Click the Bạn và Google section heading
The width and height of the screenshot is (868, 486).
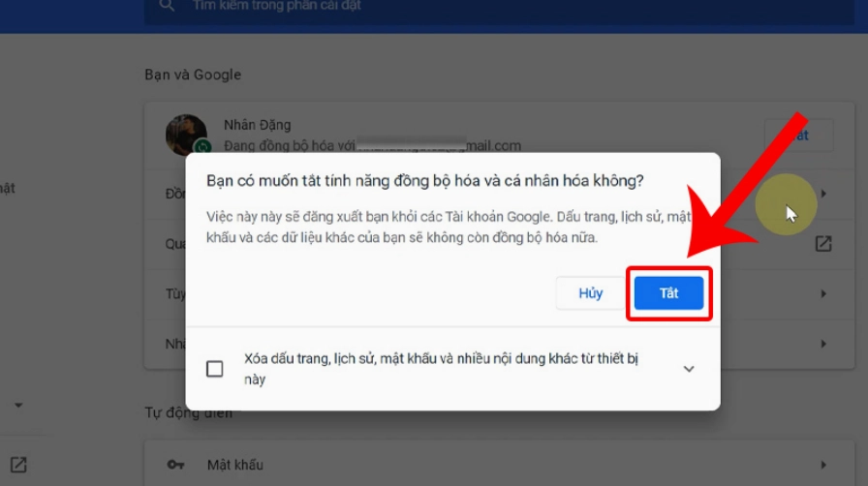point(193,75)
